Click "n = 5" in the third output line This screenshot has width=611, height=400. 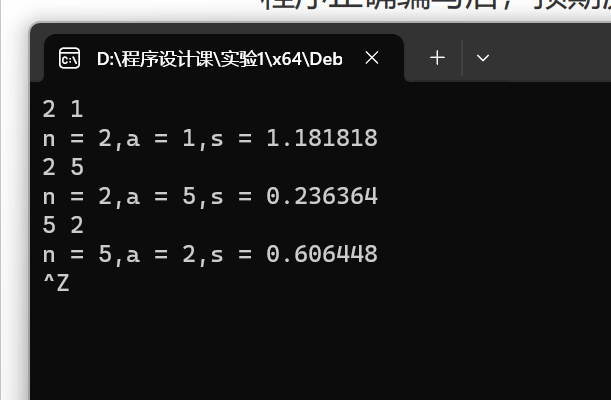pyautogui.click(x=77, y=254)
